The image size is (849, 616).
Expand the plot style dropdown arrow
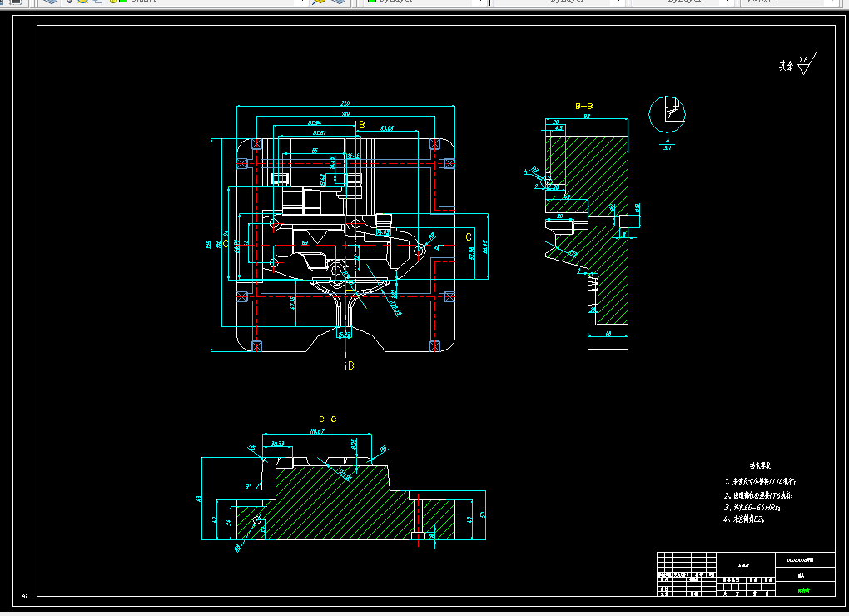click(832, 2)
